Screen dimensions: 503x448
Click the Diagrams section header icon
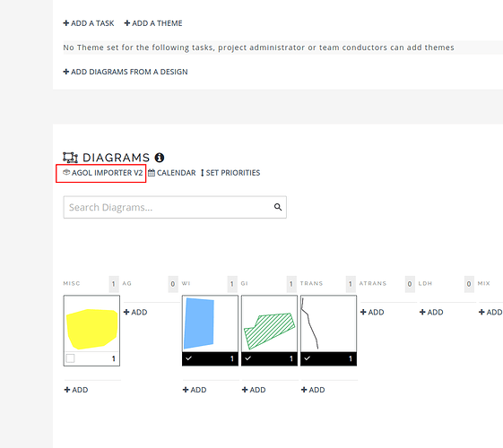coord(70,158)
